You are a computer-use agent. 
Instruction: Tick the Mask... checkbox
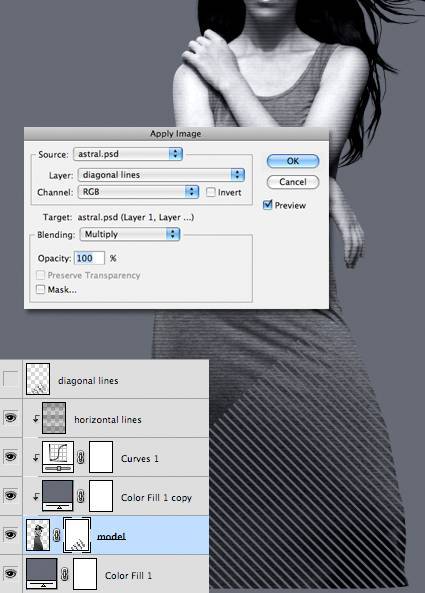click(x=40, y=290)
